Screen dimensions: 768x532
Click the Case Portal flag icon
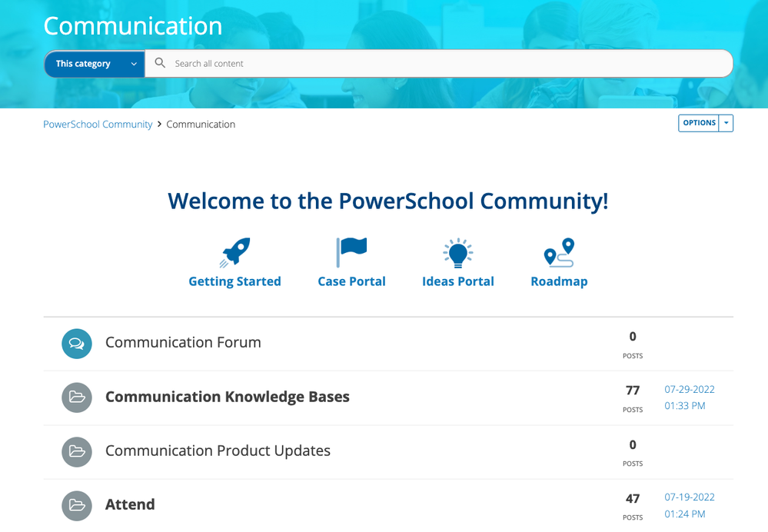click(351, 252)
